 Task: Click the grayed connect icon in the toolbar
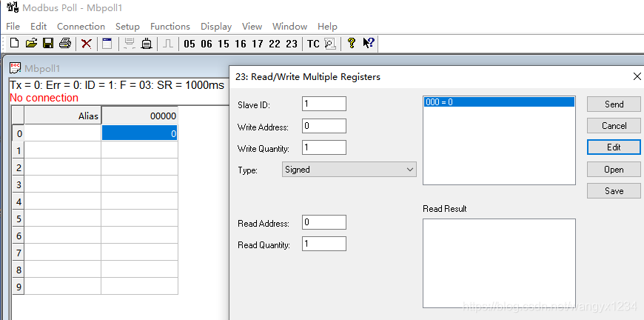point(130,44)
